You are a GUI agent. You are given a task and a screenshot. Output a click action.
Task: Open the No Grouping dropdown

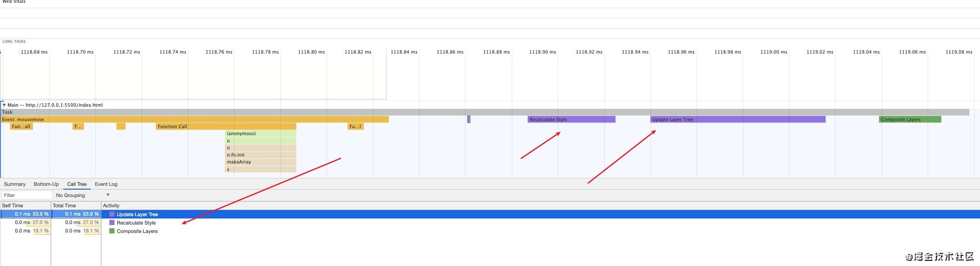[x=83, y=195]
